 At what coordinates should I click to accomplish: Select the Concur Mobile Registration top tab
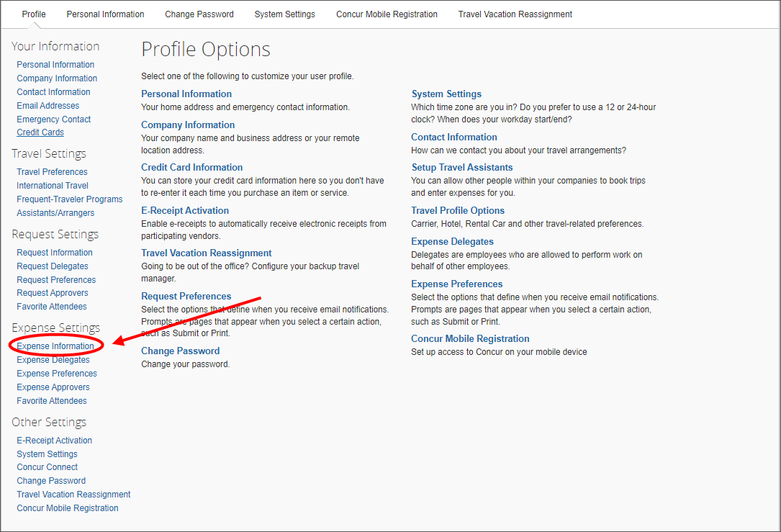[387, 14]
